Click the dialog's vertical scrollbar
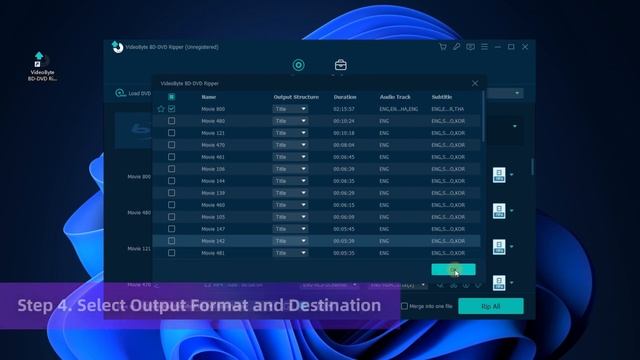The image size is (640, 360). [x=484, y=117]
